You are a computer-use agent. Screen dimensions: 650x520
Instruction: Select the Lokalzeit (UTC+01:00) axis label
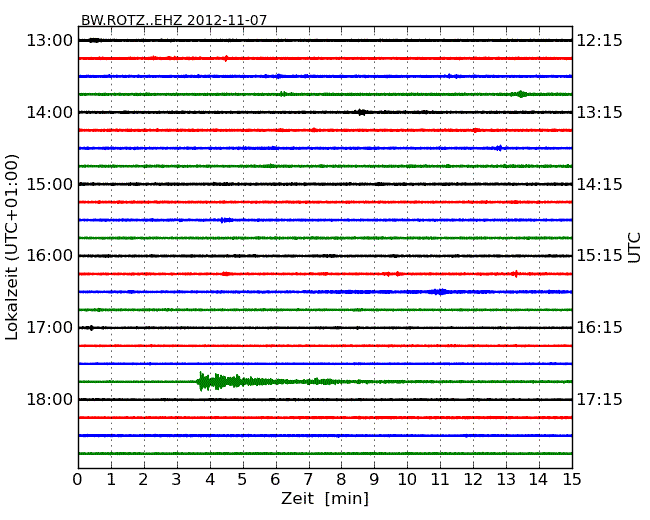(x=12, y=248)
